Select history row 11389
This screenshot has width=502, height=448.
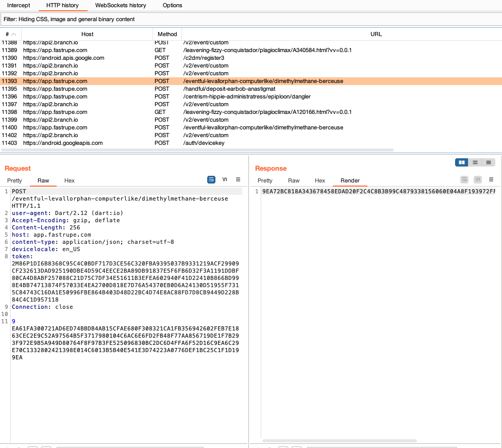(x=251, y=51)
